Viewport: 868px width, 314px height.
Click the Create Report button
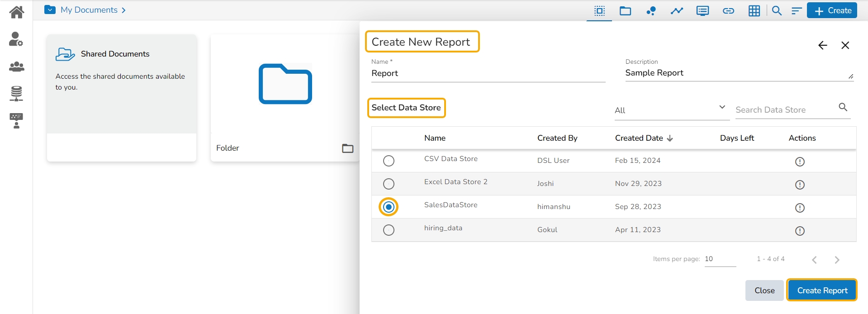pyautogui.click(x=822, y=290)
